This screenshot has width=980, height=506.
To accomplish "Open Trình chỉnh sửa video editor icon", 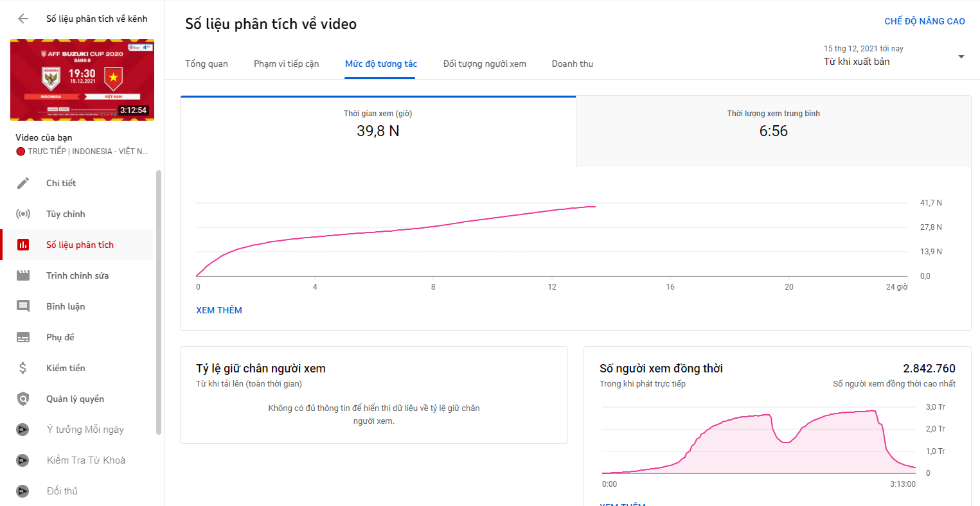I will pyautogui.click(x=24, y=275).
